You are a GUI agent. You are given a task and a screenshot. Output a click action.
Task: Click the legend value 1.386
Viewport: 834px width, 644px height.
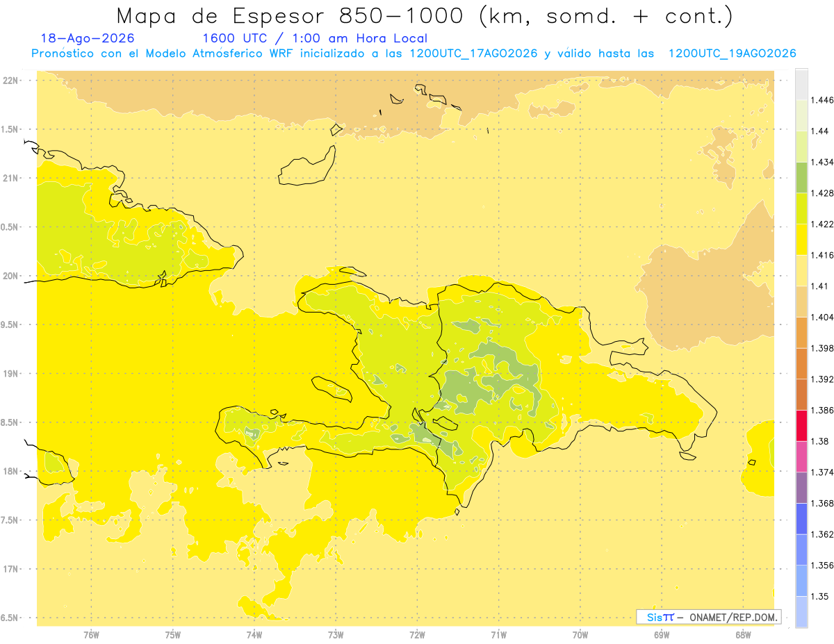(822, 410)
